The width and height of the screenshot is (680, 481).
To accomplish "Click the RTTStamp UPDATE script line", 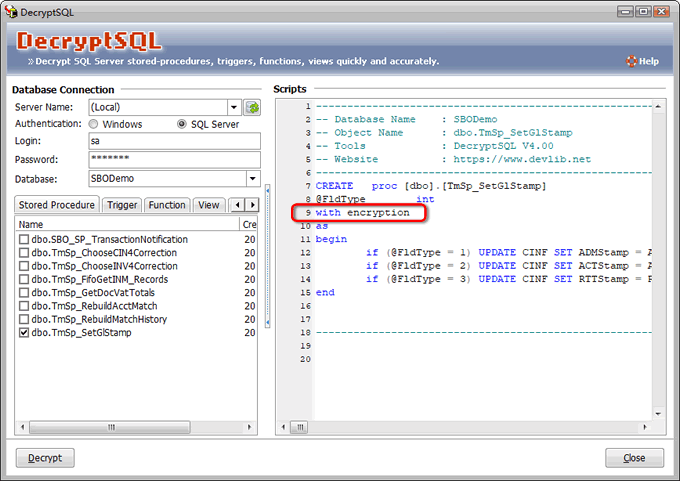I will point(508,279).
